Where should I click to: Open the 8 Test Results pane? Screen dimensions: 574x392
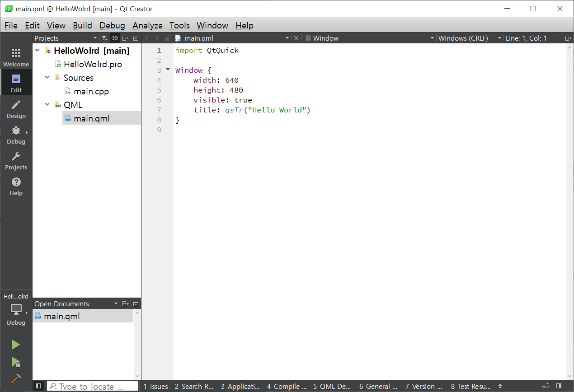coord(470,386)
